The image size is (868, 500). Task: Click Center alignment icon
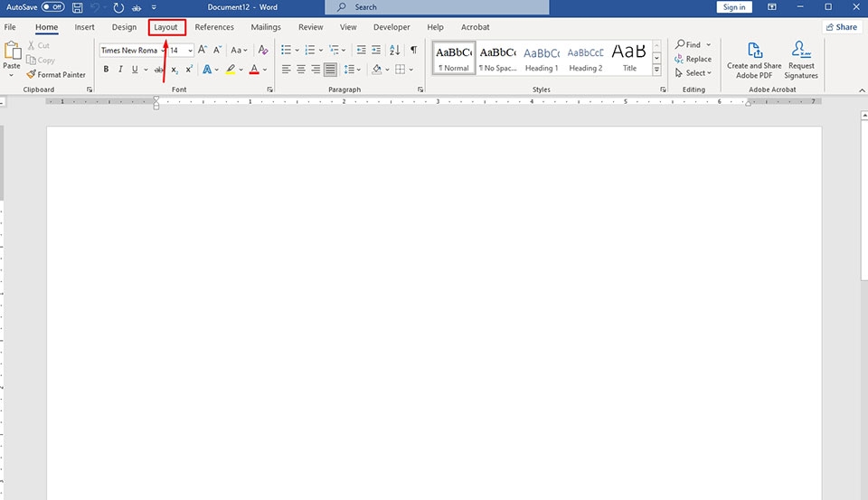[301, 70]
